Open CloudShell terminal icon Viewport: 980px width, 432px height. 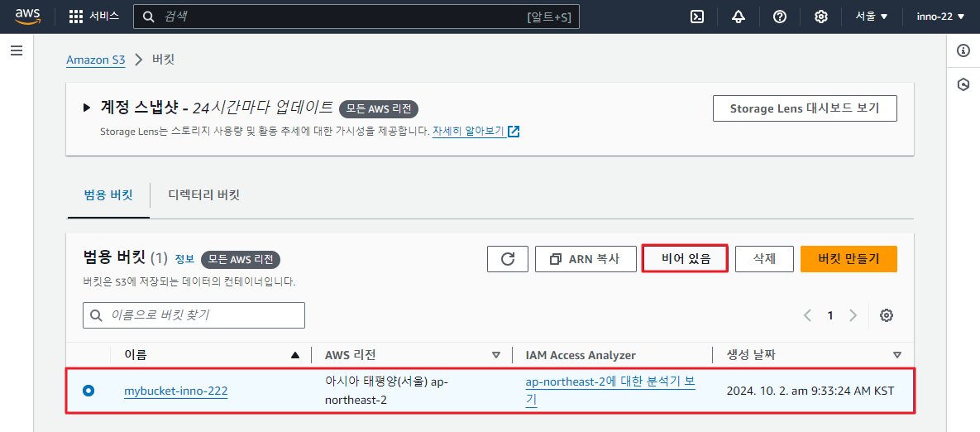click(x=697, y=17)
